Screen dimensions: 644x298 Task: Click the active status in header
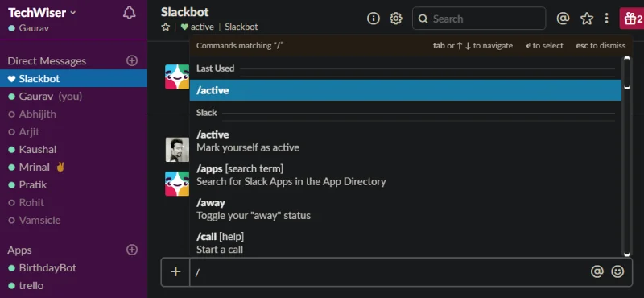[x=197, y=27]
